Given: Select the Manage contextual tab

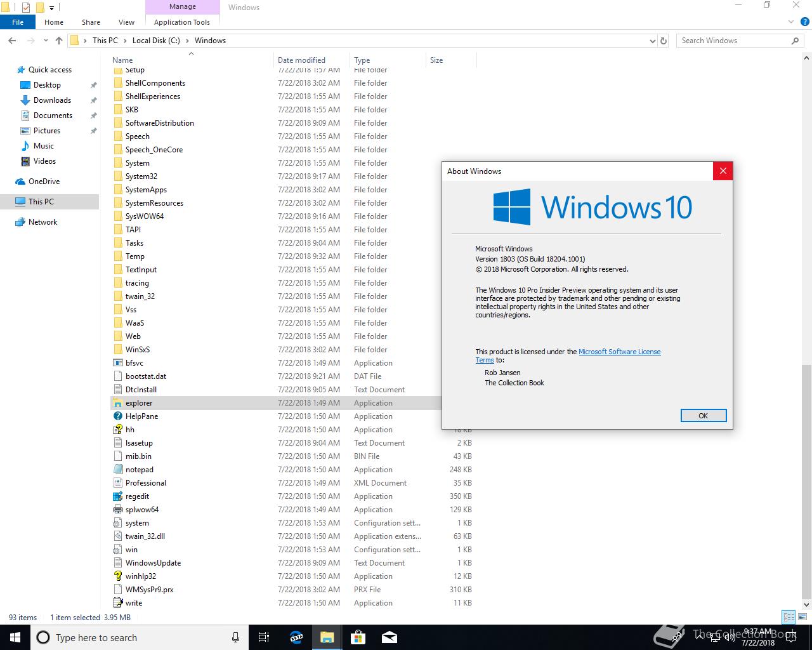Looking at the screenshot, I should 183,7.
